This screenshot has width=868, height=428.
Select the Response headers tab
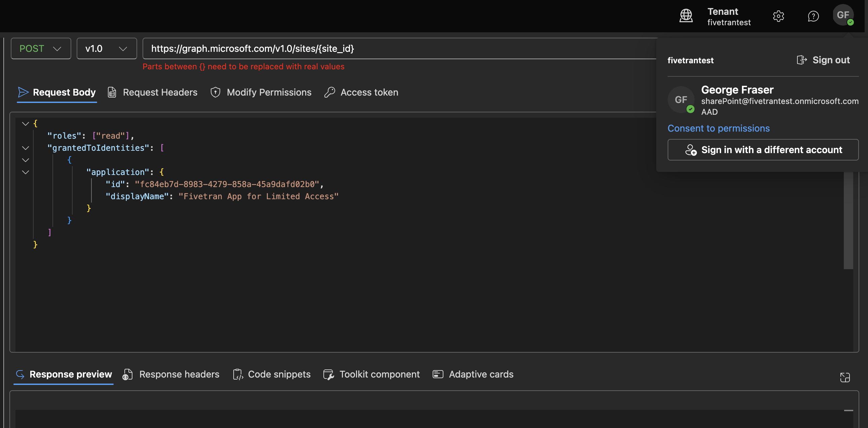click(171, 374)
